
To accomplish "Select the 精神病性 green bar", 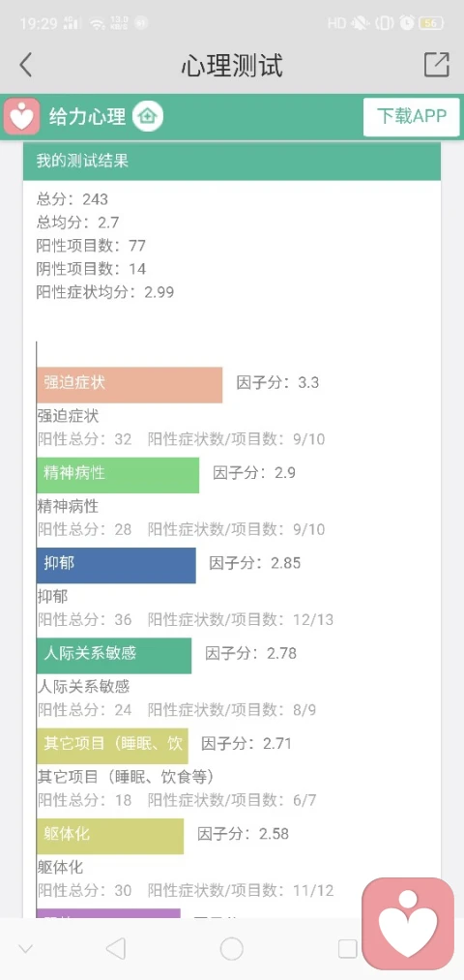I will [118, 475].
